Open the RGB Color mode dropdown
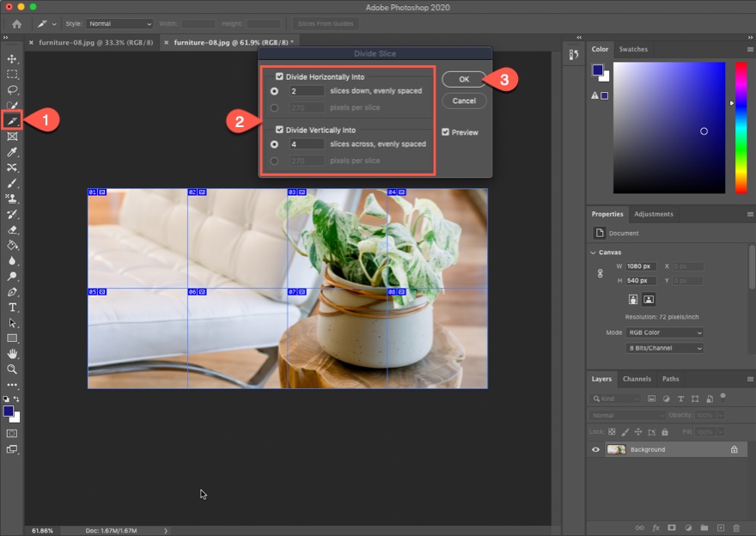 [x=664, y=332]
